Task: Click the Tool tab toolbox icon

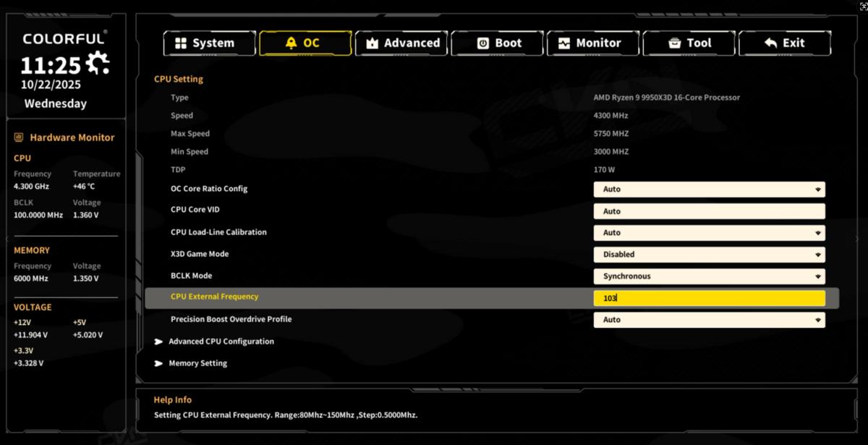Action: tap(674, 43)
